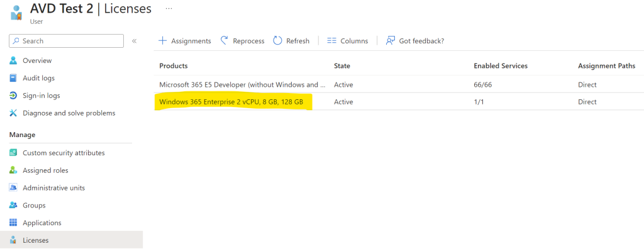Click Direct path in Windows 365 row
This screenshot has width=644, height=249.
pyautogui.click(x=587, y=102)
